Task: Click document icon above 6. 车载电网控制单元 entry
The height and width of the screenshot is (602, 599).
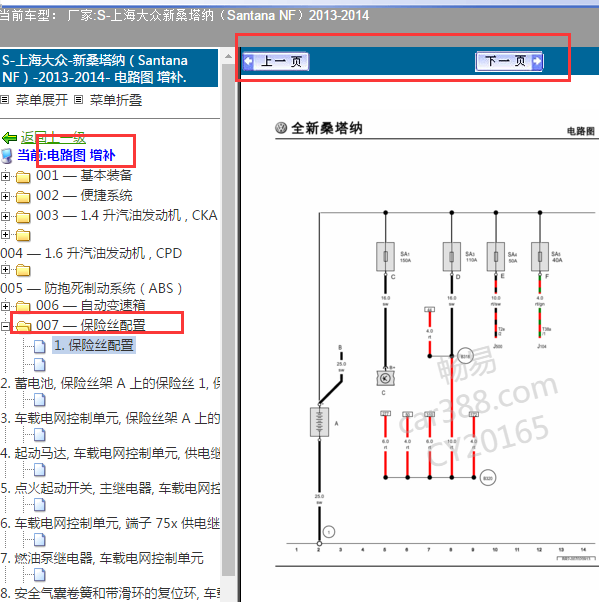Action: point(40,505)
